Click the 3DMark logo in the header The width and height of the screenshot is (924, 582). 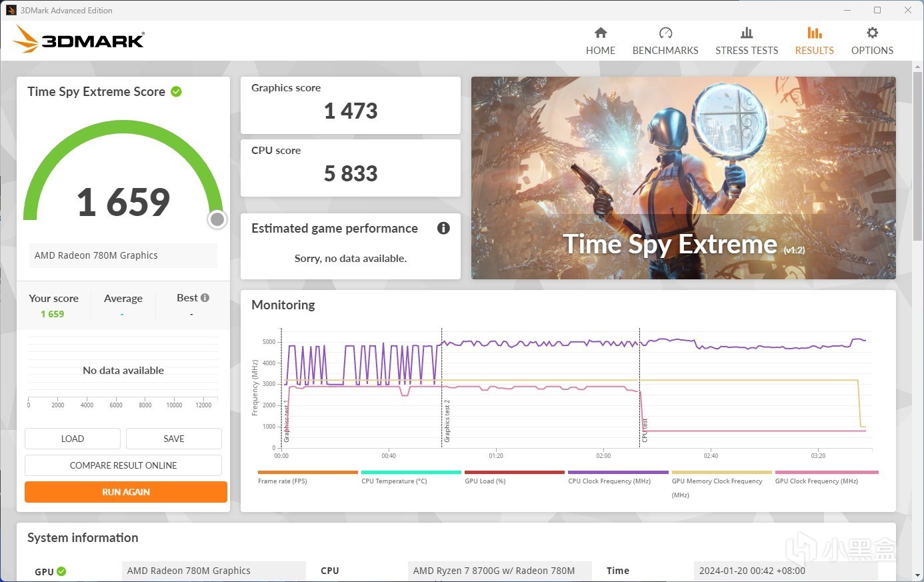[x=79, y=39]
